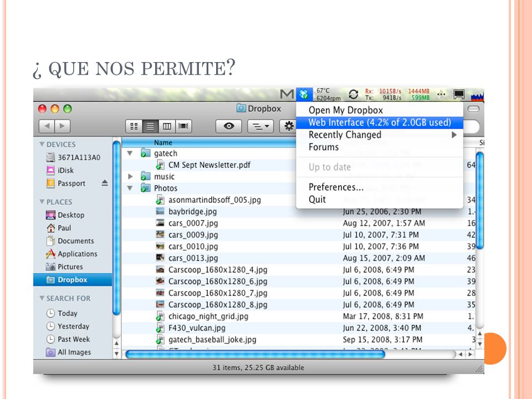This screenshot has height=399, width=532.
Task: Choose Quit in the Dropbox menu
Action: point(380,199)
